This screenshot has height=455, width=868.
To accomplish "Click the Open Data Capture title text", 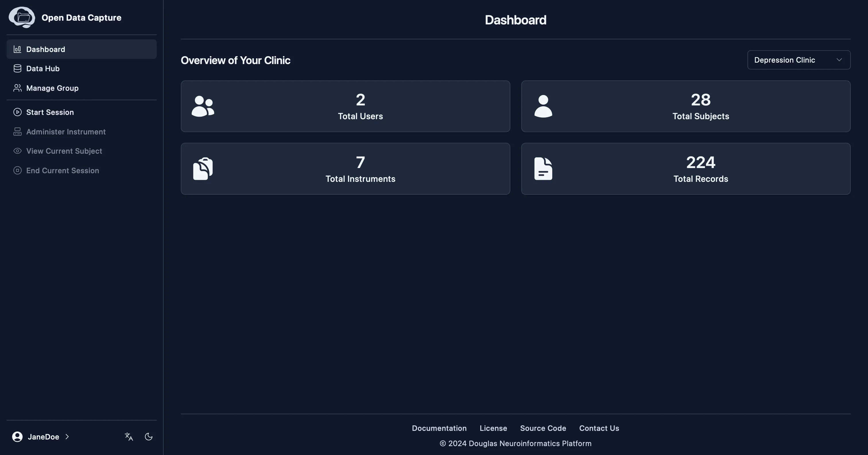I will click(81, 18).
